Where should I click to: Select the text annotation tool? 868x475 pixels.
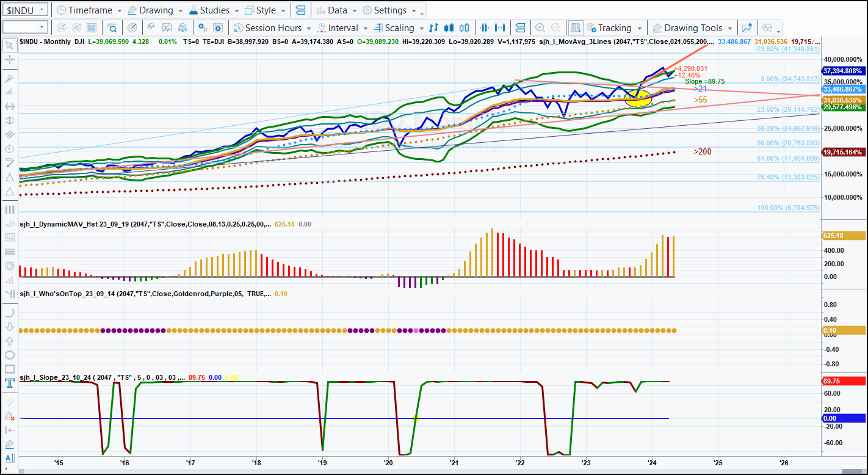(9, 383)
